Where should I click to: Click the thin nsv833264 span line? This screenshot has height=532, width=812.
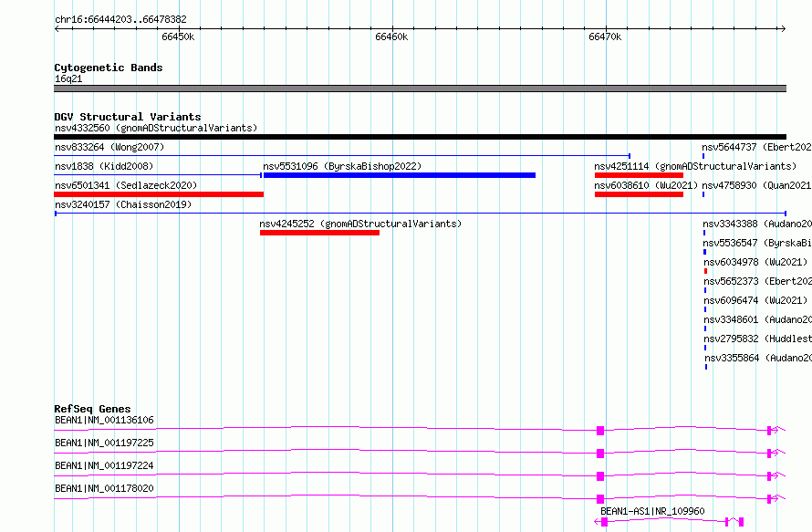(342, 156)
